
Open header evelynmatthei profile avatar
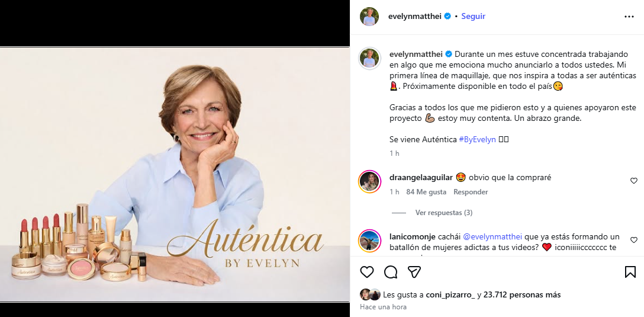[x=369, y=17]
